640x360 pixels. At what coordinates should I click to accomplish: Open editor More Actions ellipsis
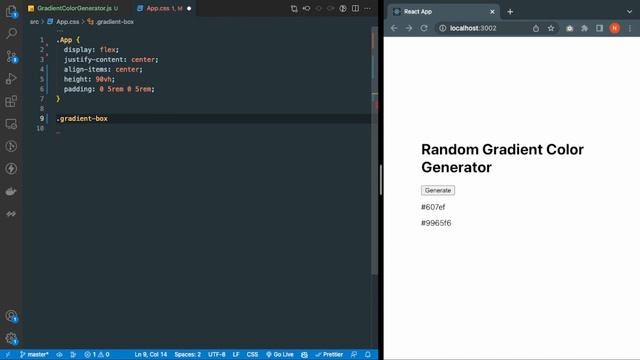(x=367, y=9)
